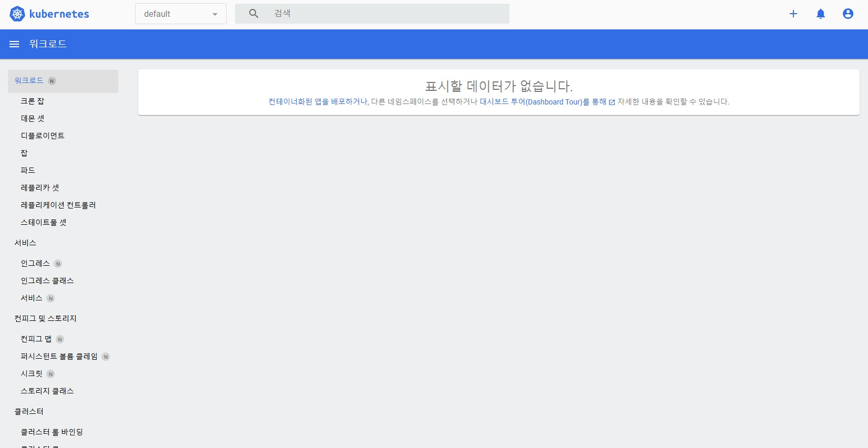
Task: Click the search magnifier icon
Action: pos(253,14)
